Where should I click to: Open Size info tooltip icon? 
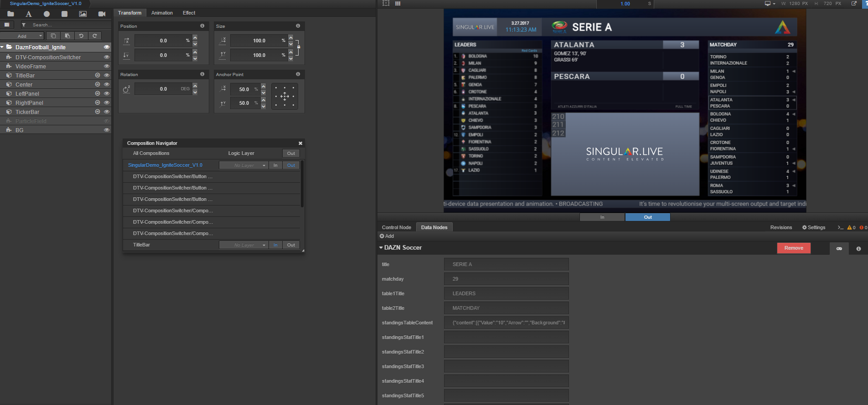tap(298, 26)
